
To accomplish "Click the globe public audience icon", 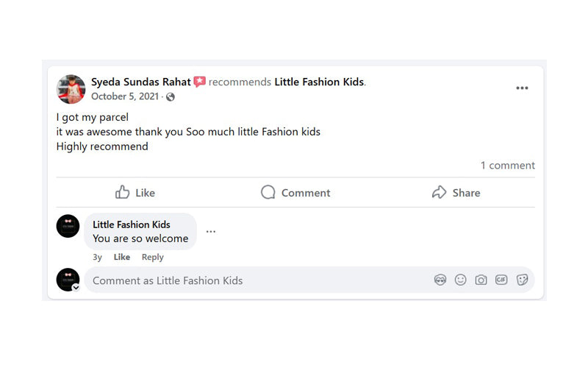I will point(171,97).
